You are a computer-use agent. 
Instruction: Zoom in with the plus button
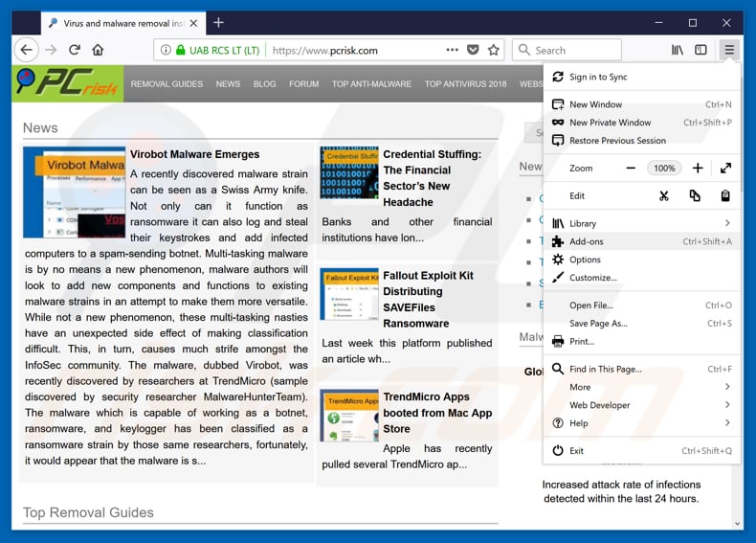tap(698, 168)
